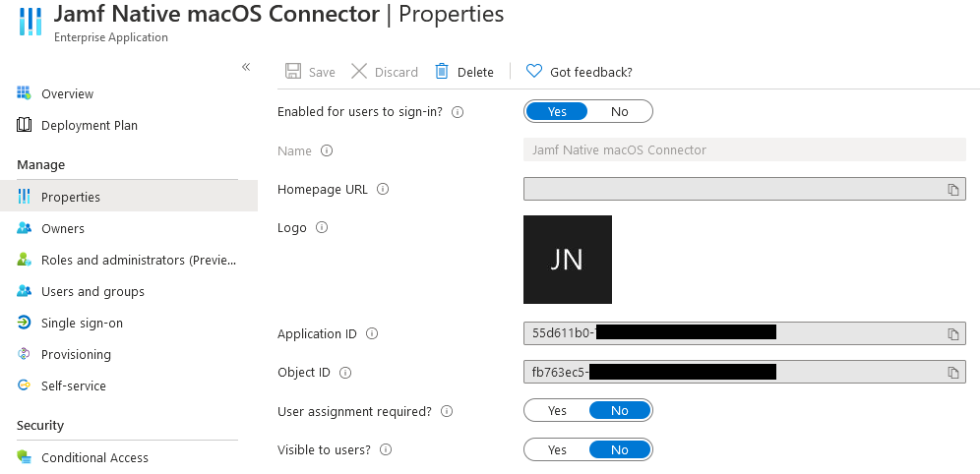Image resolution: width=980 pixels, height=474 pixels.
Task: Click the Save floppy disk icon
Action: tap(293, 71)
